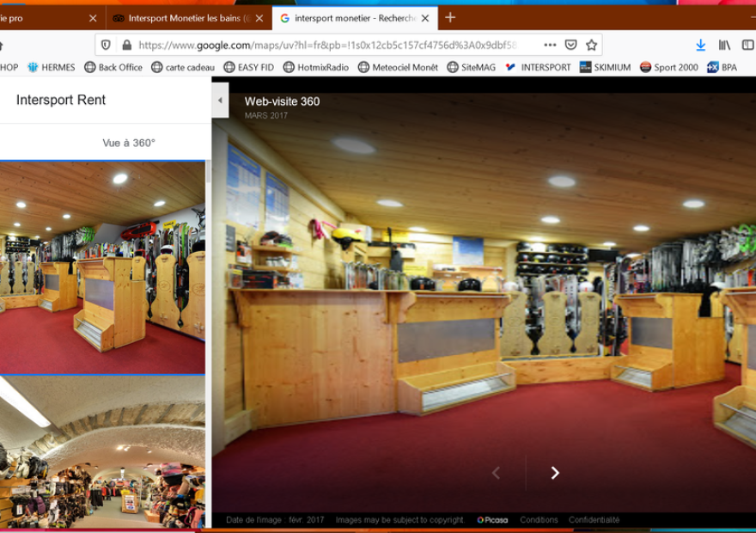
Task: Close the tab ending in 'ie pro'
Action: pyautogui.click(x=93, y=18)
